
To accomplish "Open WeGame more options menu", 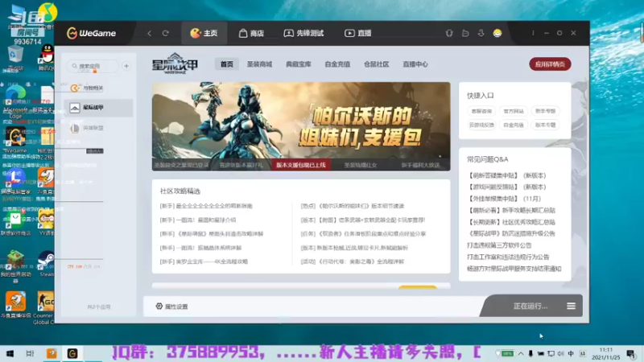I will 533,33.
